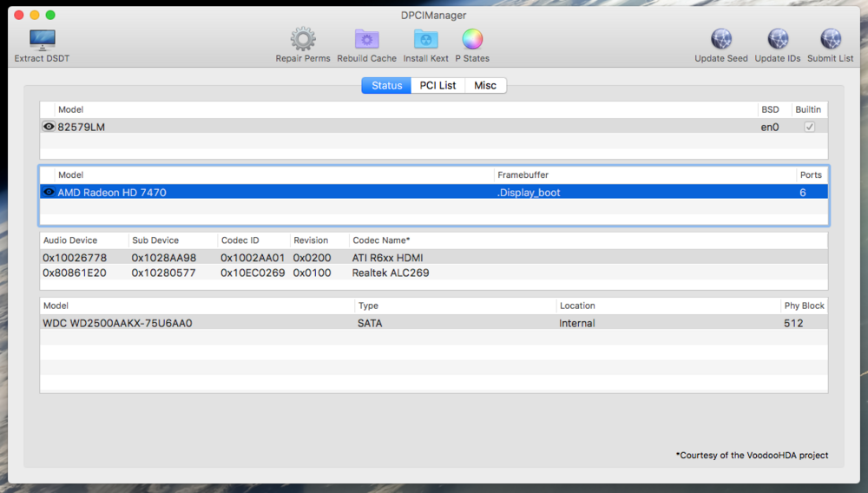Click the Extract DSDT monitor icon
Image resolution: width=868 pixels, height=493 pixels.
point(42,40)
